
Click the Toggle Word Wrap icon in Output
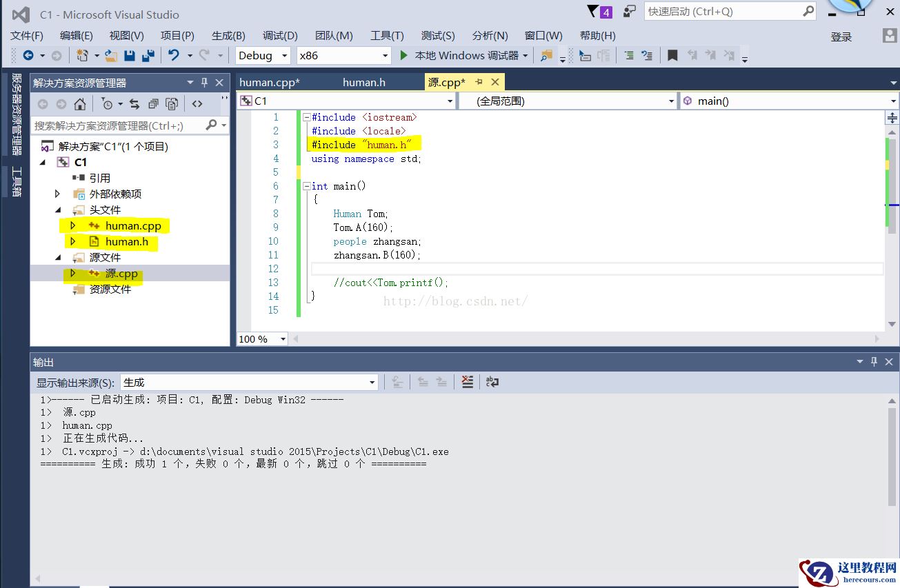[x=492, y=381]
